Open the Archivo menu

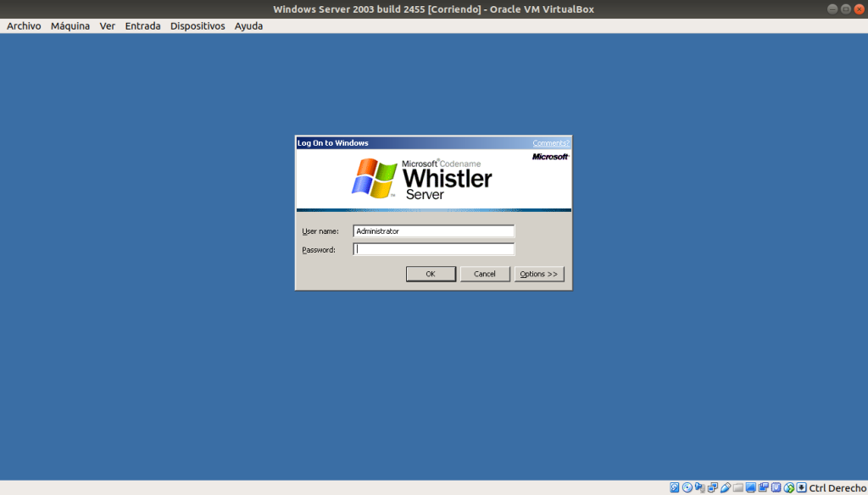24,26
